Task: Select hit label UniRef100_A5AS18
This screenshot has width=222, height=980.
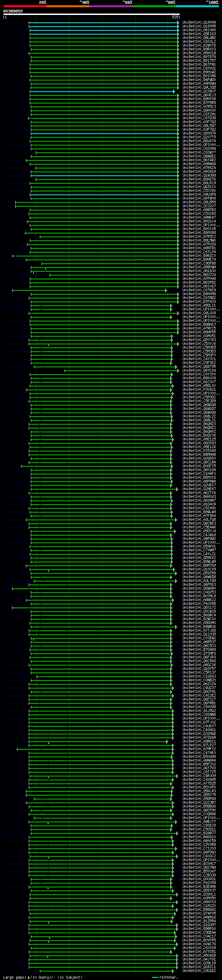Action: tap(199, 53)
